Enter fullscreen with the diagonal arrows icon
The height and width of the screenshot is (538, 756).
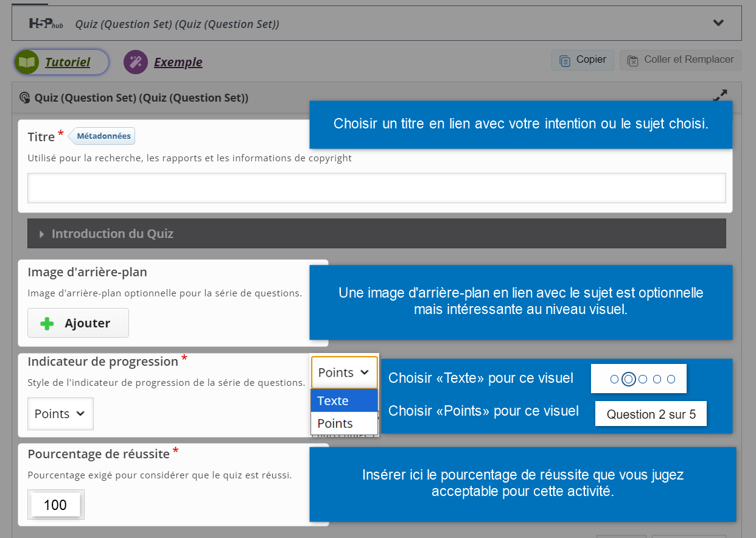(720, 96)
